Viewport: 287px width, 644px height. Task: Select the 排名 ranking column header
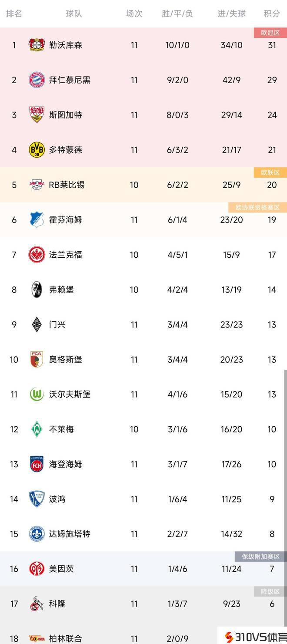[14, 13]
